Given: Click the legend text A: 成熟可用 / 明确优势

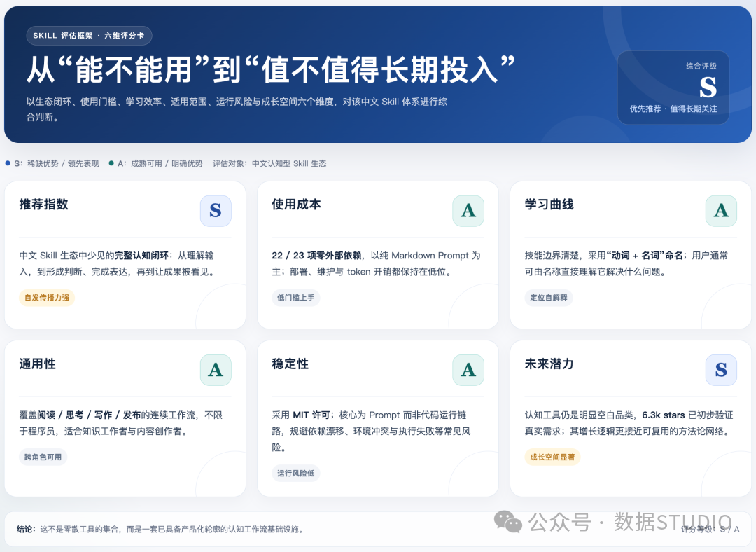Looking at the screenshot, I should point(160,164).
